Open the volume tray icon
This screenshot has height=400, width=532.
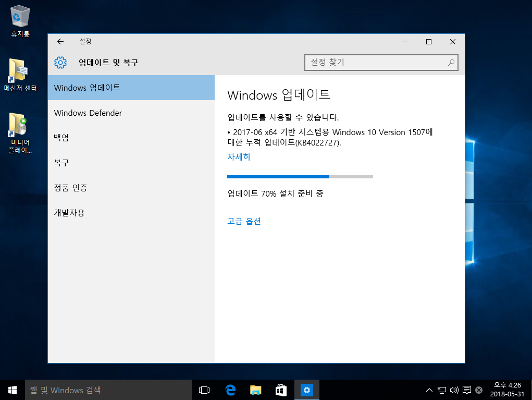point(454,390)
